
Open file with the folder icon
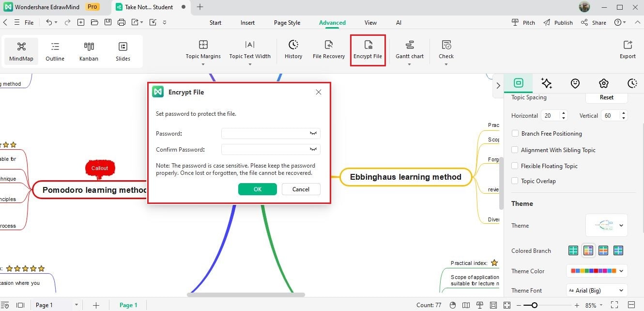(94, 22)
